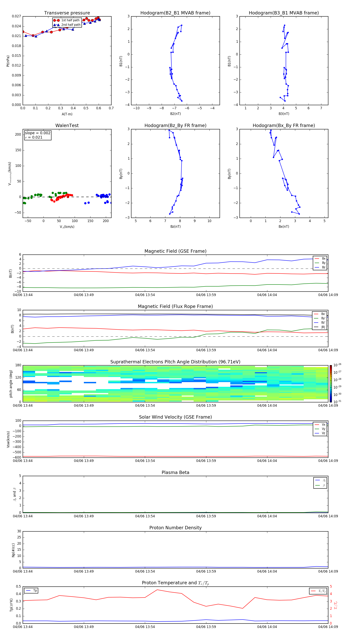Click "Bz'" in Flux Rope legend
The width and height of the screenshot is (351, 644).
(323, 323)
